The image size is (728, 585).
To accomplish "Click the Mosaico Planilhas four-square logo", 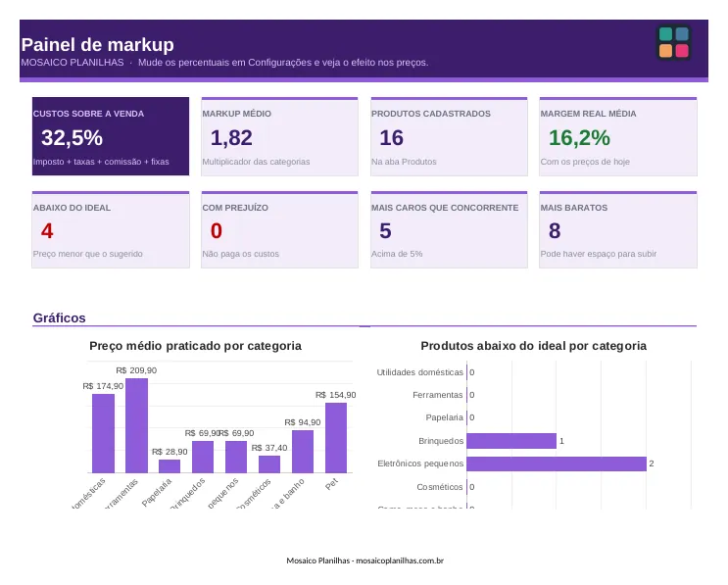I will (x=674, y=43).
